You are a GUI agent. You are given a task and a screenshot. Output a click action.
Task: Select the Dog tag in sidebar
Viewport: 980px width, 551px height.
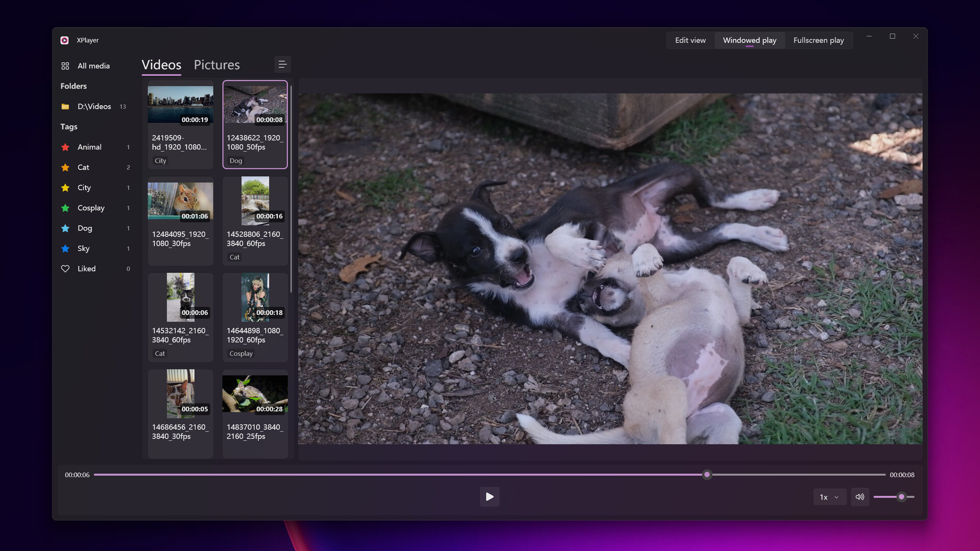tap(84, 228)
